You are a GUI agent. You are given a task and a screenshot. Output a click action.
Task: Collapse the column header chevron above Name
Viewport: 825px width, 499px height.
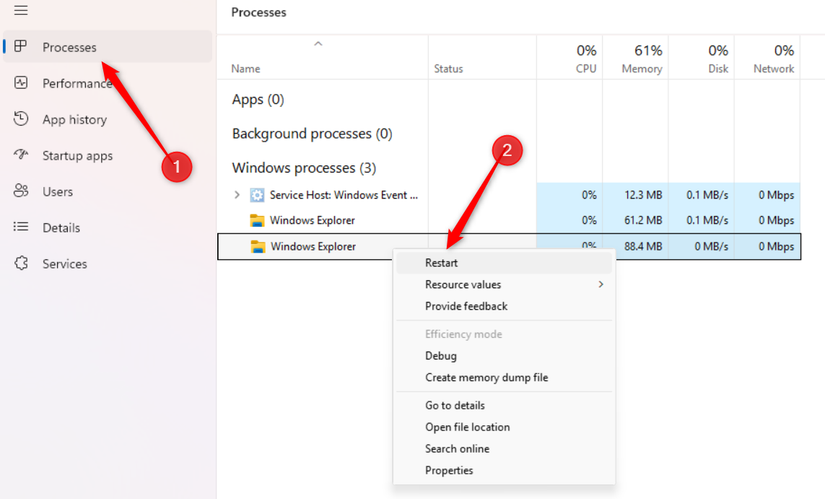pyautogui.click(x=318, y=44)
